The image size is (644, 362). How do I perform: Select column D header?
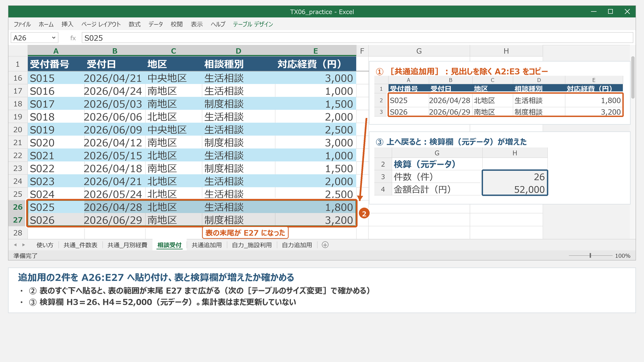point(238,51)
